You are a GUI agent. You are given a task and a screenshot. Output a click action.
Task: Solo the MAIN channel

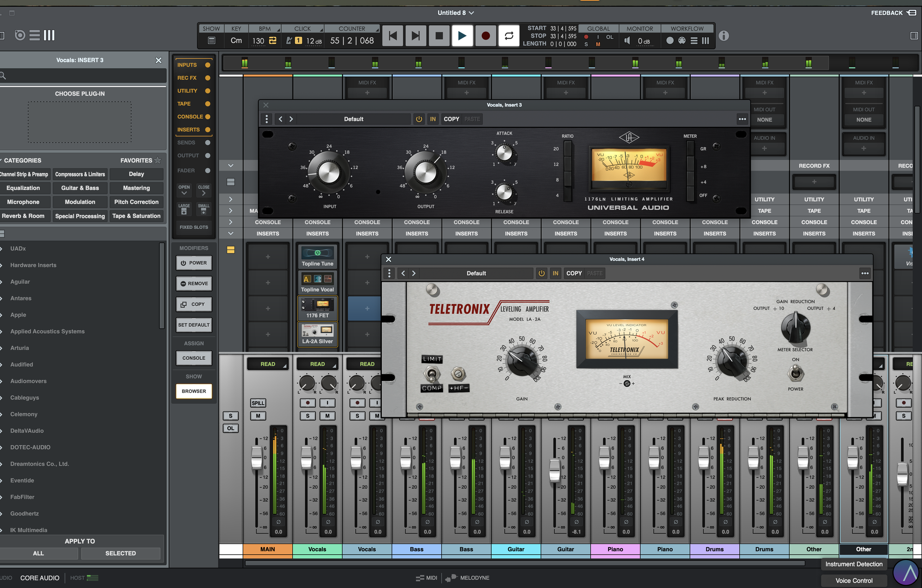click(230, 416)
